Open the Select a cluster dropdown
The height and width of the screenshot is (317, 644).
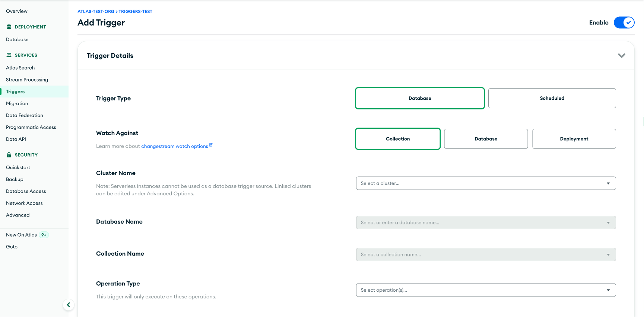click(x=485, y=183)
